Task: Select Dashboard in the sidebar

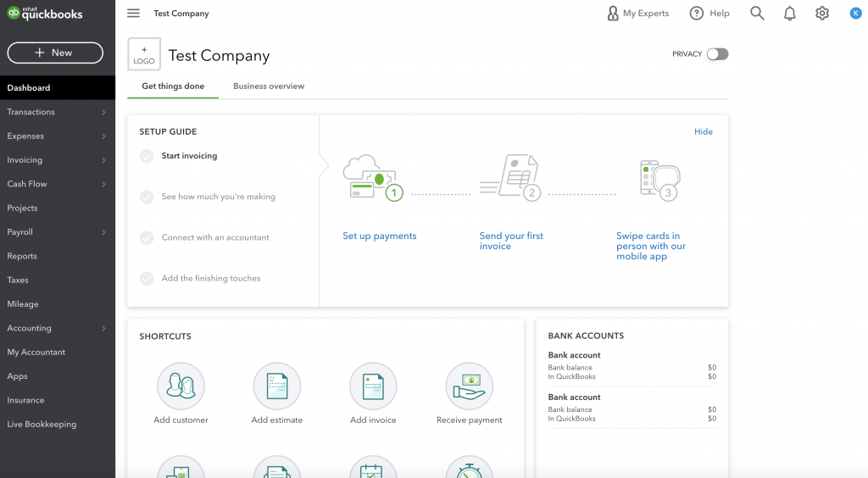Action: coord(58,88)
